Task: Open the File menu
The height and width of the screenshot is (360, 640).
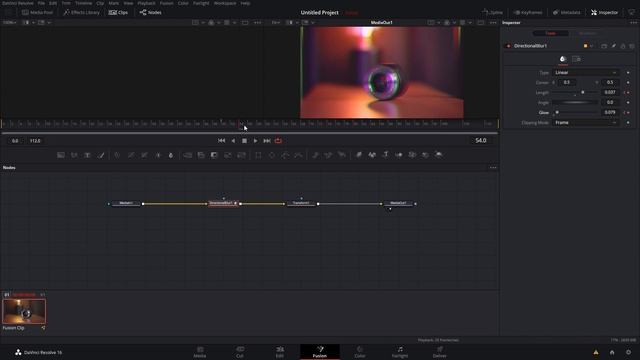Action: click(41, 3)
